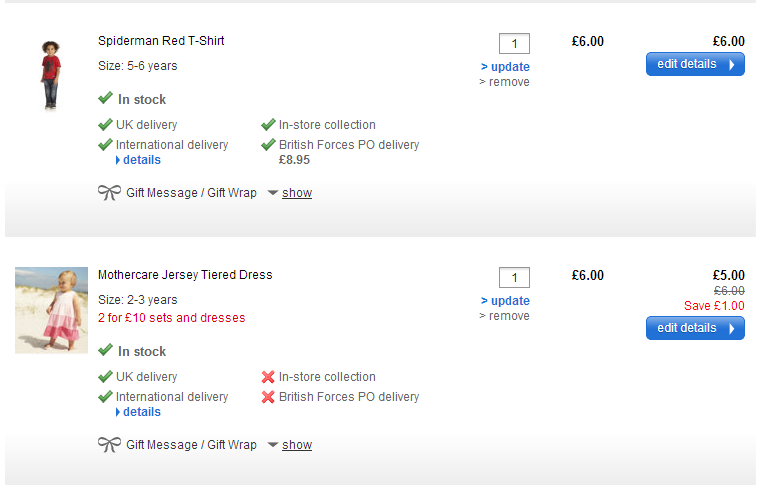Viewport: 757px width, 485px height.
Task: Click the red cross beside British Forces PO delivery
Action: click(x=268, y=397)
